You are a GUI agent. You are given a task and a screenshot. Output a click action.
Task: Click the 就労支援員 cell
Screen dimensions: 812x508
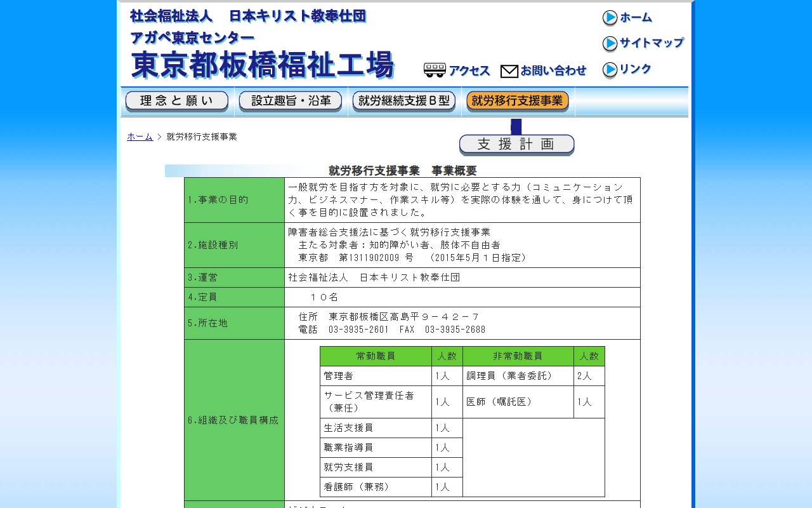[376, 467]
